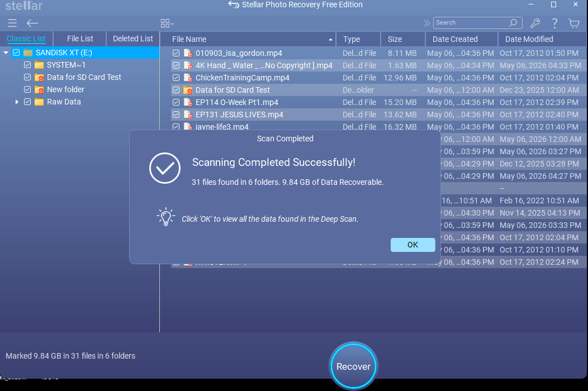Toggle checkbox for Data for SD Card Test row

point(176,90)
